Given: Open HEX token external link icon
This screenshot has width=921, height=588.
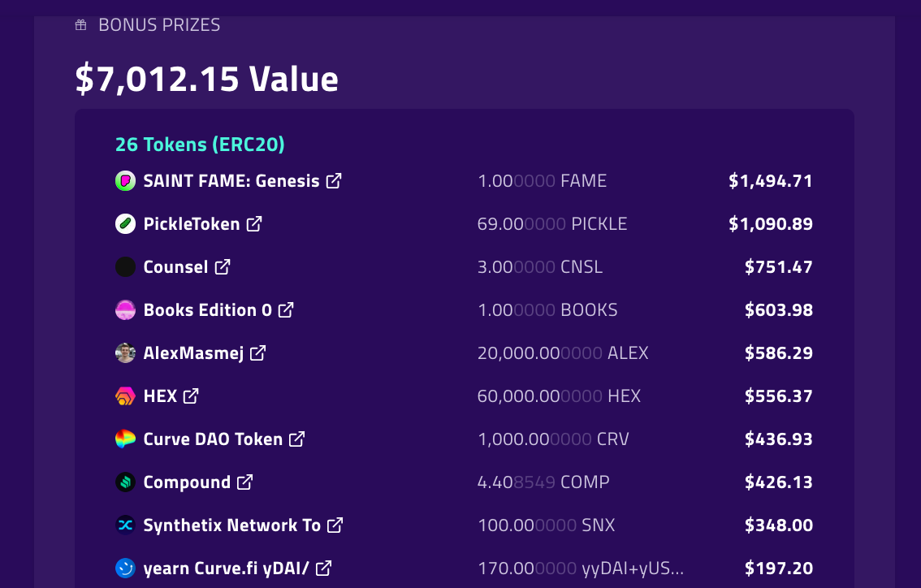Looking at the screenshot, I should pyautogui.click(x=190, y=396).
